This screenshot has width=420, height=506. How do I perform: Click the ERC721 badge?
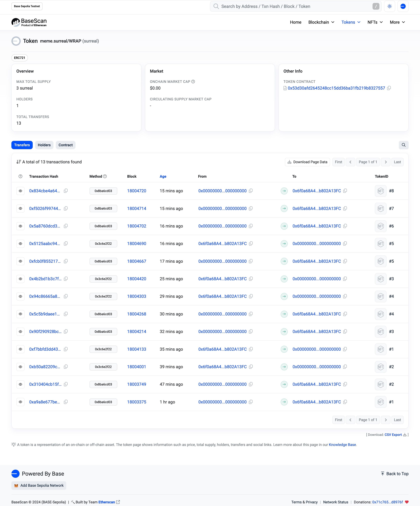pos(20,58)
